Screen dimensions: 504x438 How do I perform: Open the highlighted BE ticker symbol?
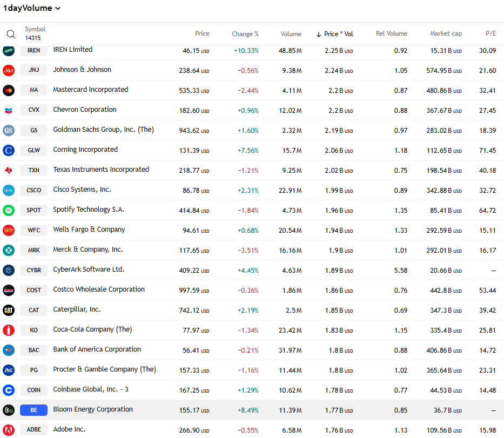pos(33,410)
